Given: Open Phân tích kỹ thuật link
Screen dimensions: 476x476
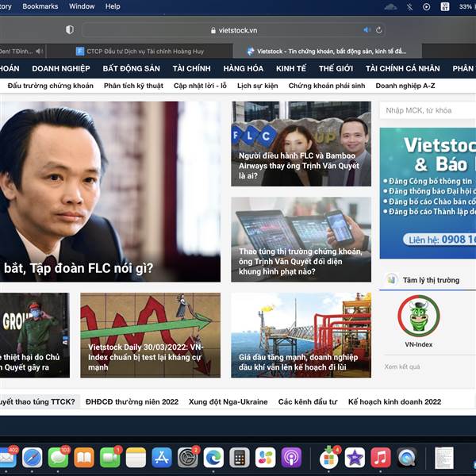Looking at the screenshot, I should (133, 86).
